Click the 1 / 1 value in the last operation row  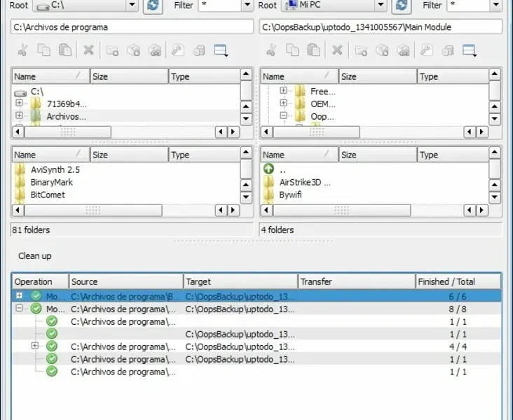(458, 372)
